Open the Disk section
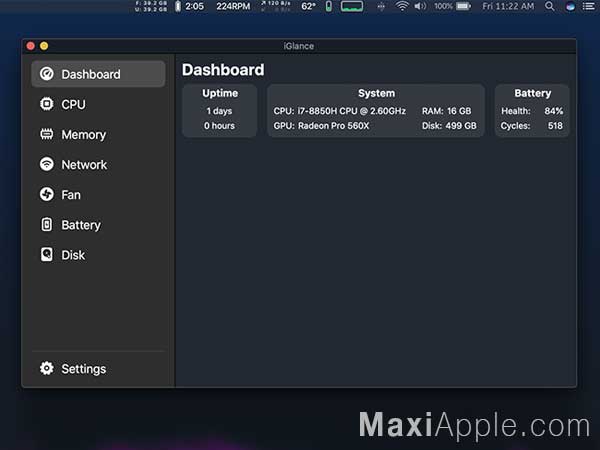Viewport: 600px width, 450px height. coord(98,255)
